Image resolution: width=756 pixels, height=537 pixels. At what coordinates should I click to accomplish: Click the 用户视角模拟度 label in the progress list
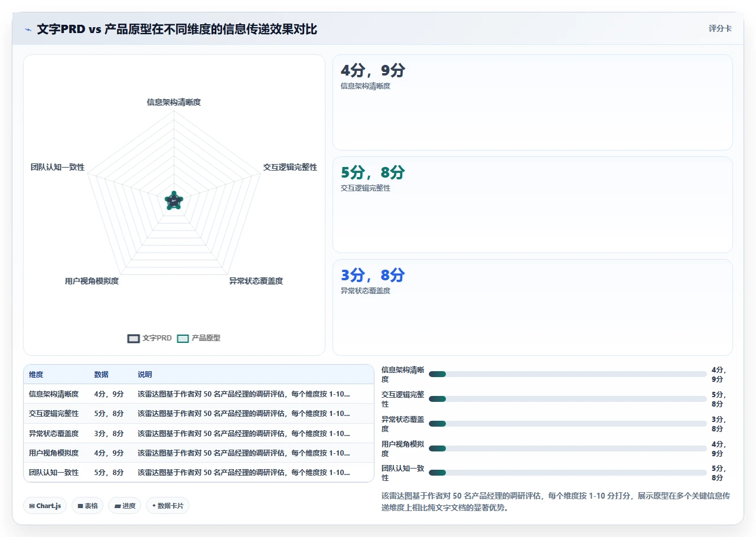(403, 448)
